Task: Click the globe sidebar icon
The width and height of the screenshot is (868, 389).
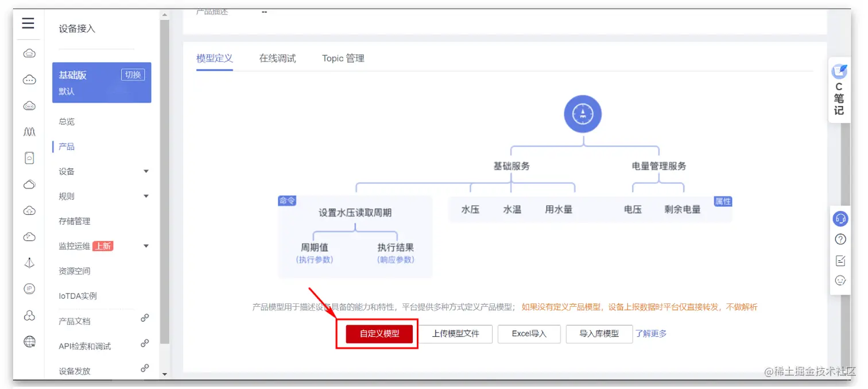Action: [x=29, y=342]
